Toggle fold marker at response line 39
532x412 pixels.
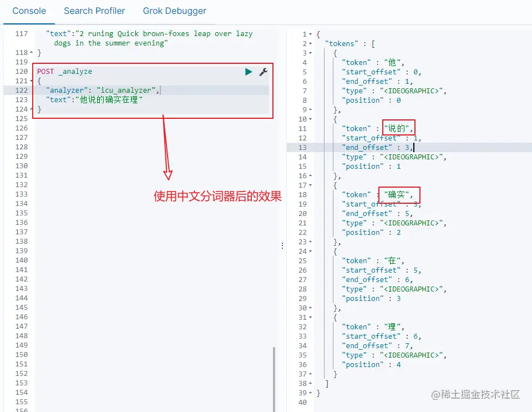(x=310, y=393)
